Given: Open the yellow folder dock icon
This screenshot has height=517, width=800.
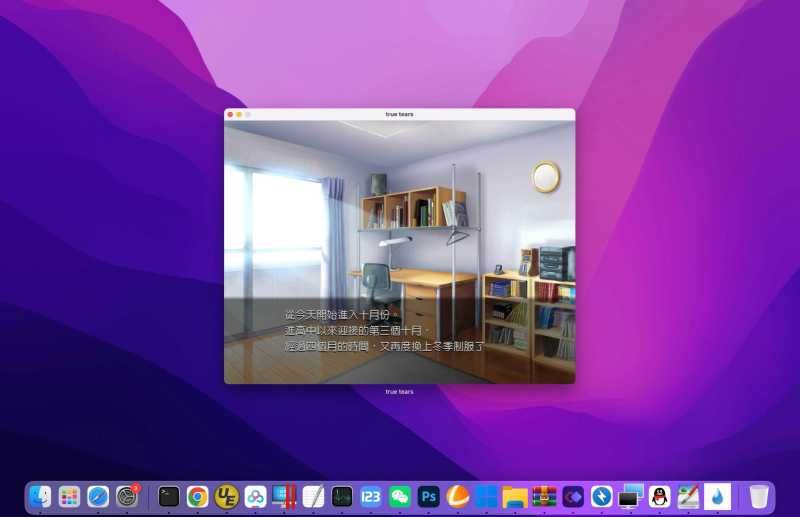Looking at the screenshot, I should tap(515, 497).
